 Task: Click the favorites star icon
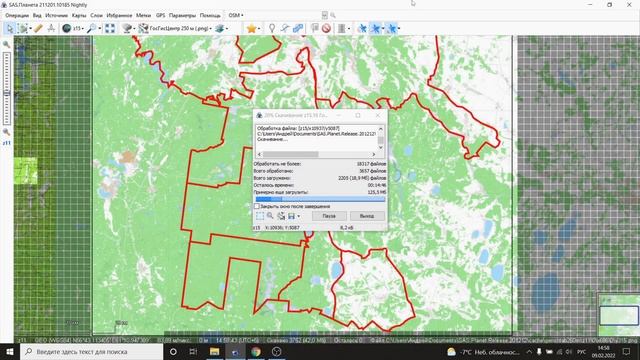[251, 28]
